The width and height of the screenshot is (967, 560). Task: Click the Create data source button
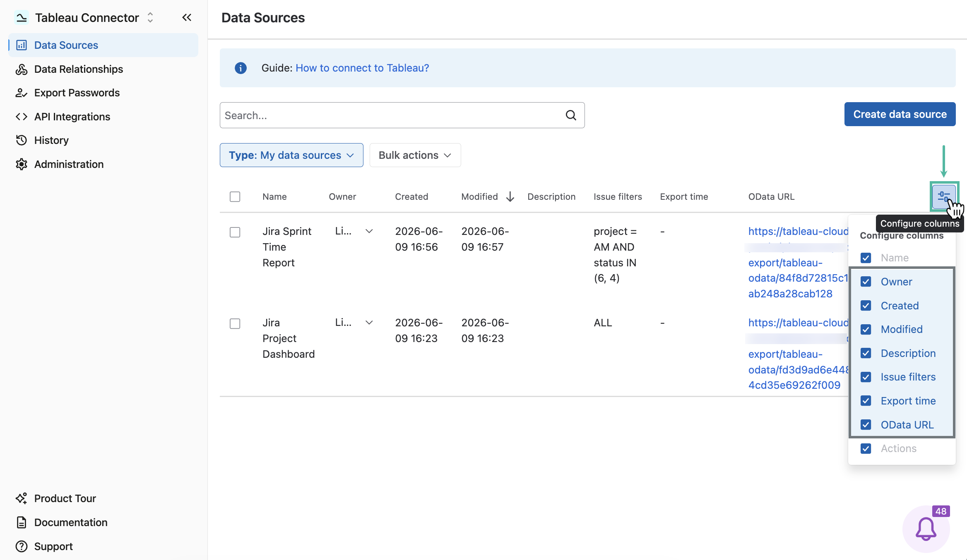pyautogui.click(x=900, y=114)
